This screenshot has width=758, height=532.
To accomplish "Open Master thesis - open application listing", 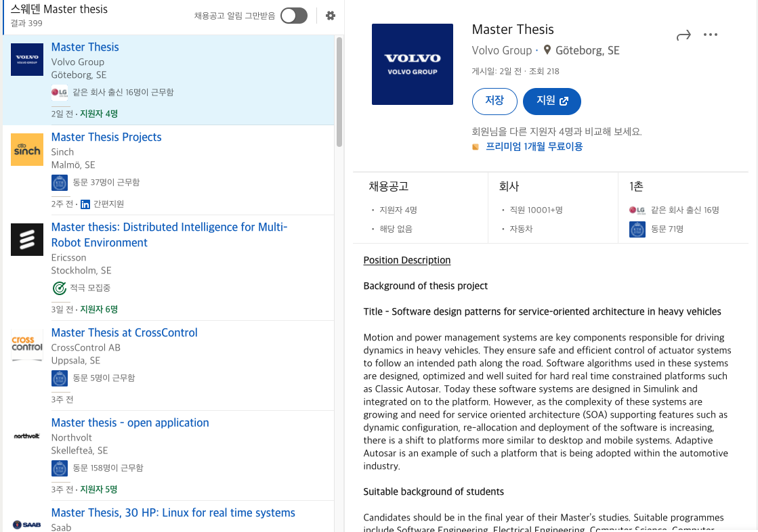I will [x=130, y=422].
